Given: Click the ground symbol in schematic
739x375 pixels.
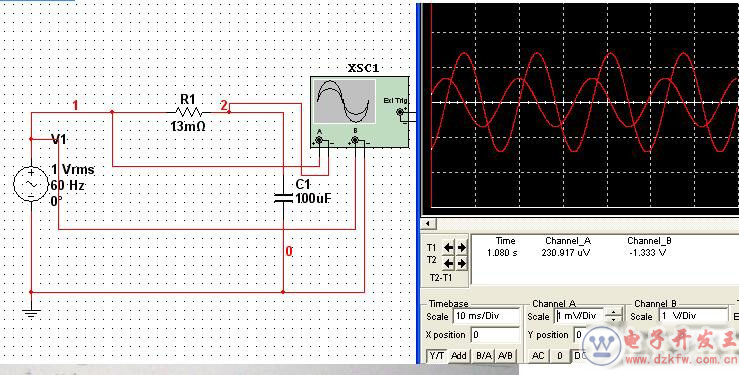Looking at the screenshot, I should pyautogui.click(x=31, y=312).
